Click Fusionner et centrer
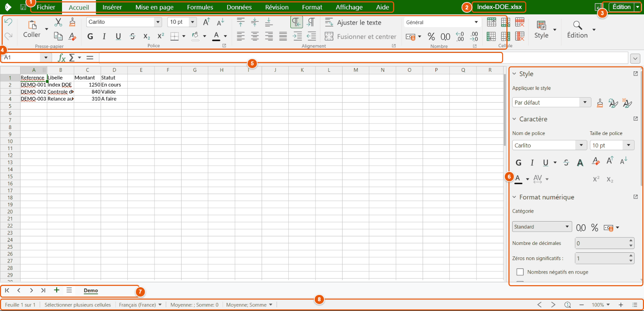The image size is (644, 311). [x=361, y=37]
